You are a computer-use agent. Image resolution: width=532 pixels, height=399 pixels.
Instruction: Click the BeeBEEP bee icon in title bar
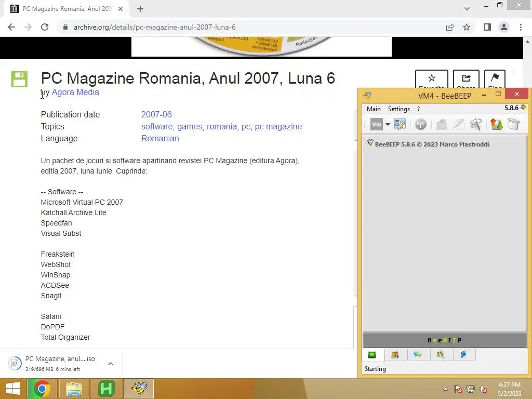click(367, 95)
